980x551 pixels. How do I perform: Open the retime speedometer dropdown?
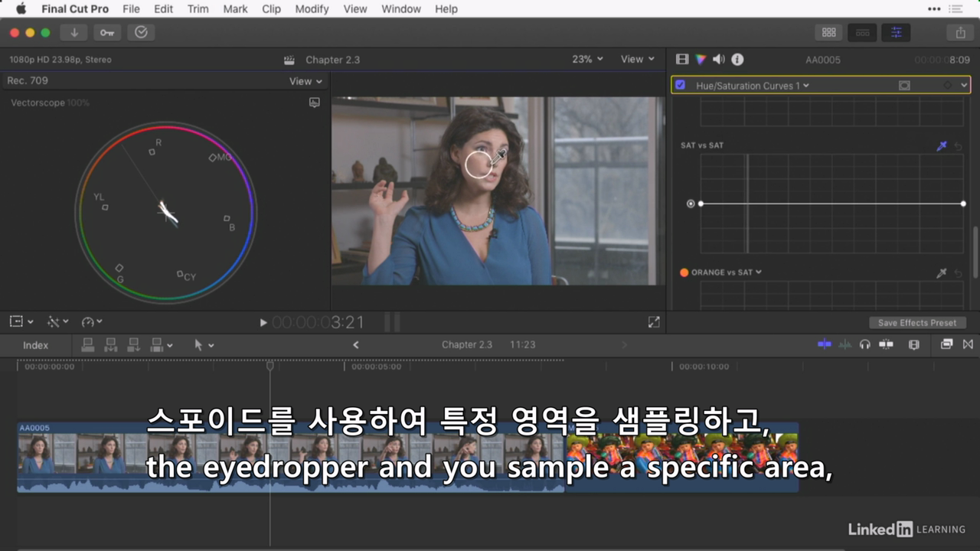92,322
